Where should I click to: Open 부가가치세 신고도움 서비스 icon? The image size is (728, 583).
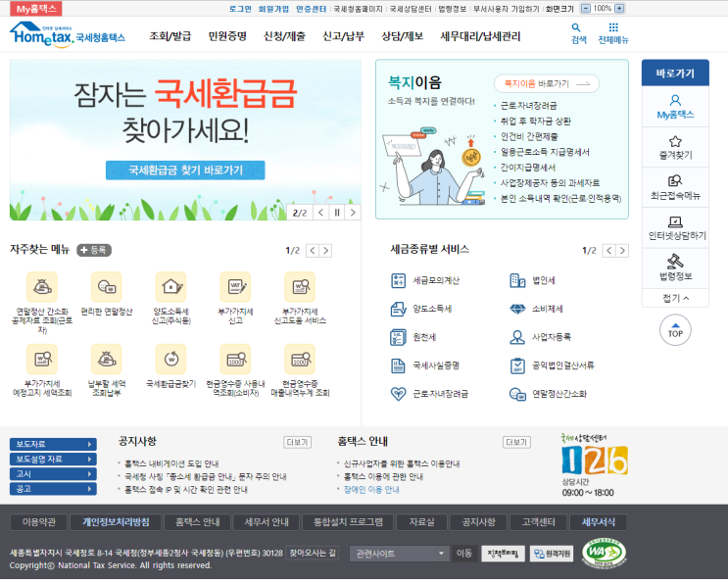tap(300, 287)
